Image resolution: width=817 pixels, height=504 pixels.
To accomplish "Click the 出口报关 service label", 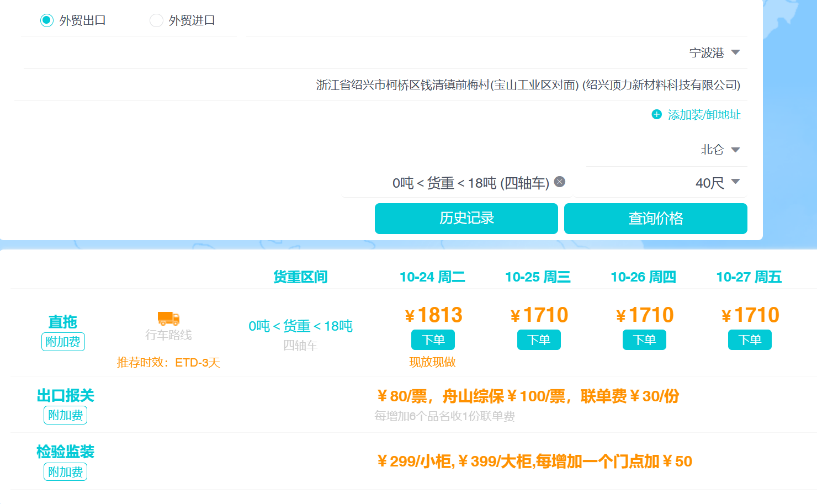I will (x=65, y=395).
